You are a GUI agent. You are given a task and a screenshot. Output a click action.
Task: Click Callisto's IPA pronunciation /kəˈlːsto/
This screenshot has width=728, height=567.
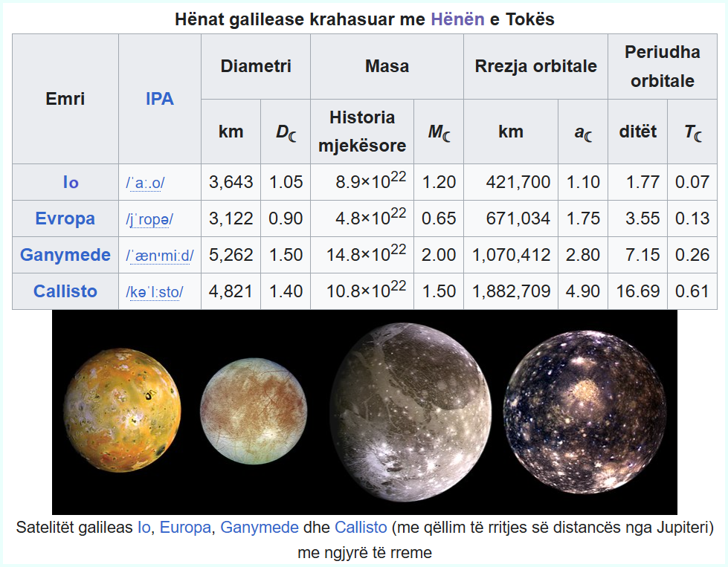(154, 292)
